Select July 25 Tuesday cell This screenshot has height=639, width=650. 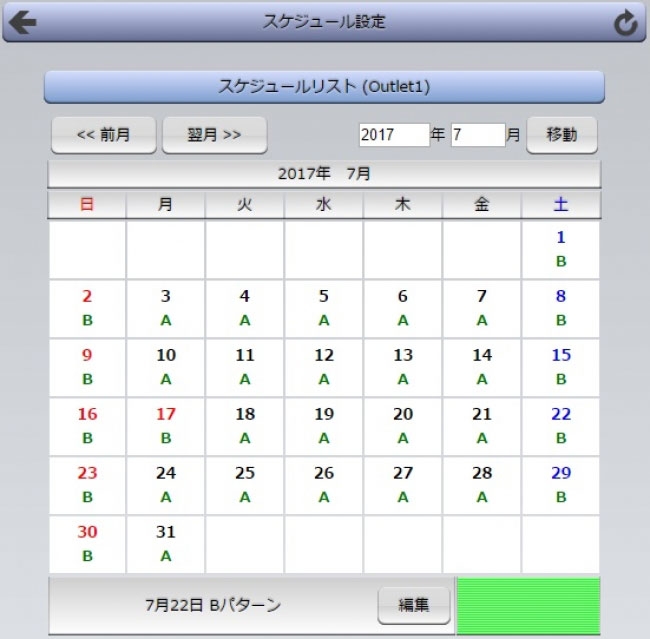tap(245, 485)
